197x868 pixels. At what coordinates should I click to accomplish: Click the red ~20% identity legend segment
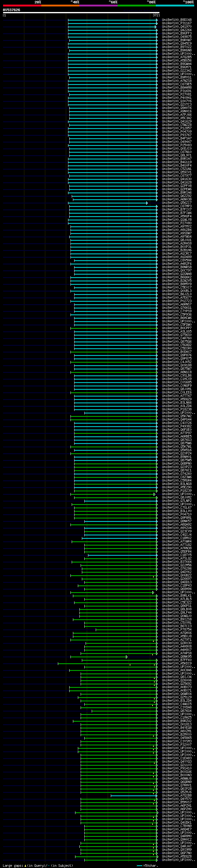click(x=22, y=6)
